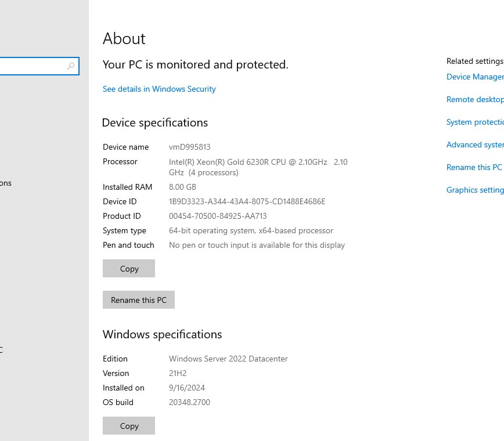
Task: Open Device Manager from Related settings
Action: (x=474, y=77)
